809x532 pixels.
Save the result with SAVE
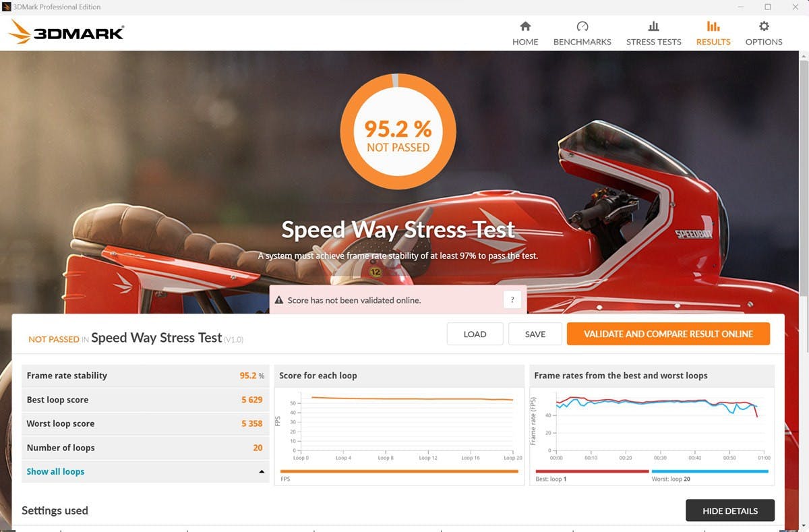coord(535,334)
